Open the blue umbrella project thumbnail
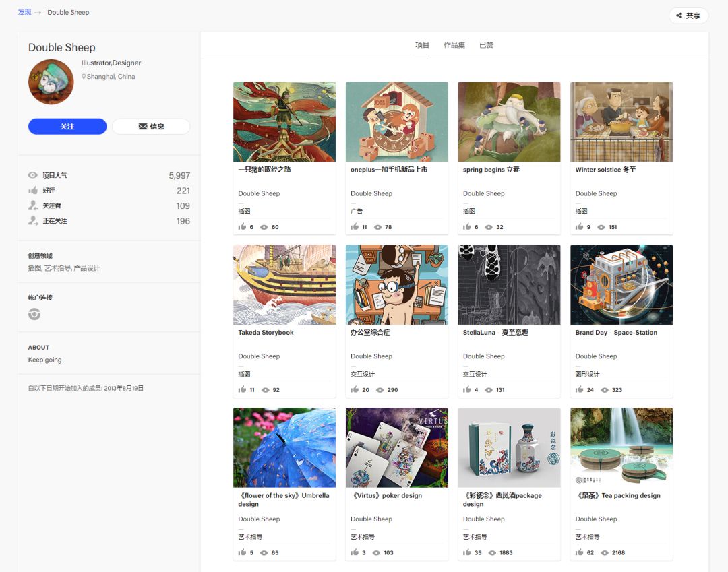The height and width of the screenshot is (572, 728). [x=284, y=447]
